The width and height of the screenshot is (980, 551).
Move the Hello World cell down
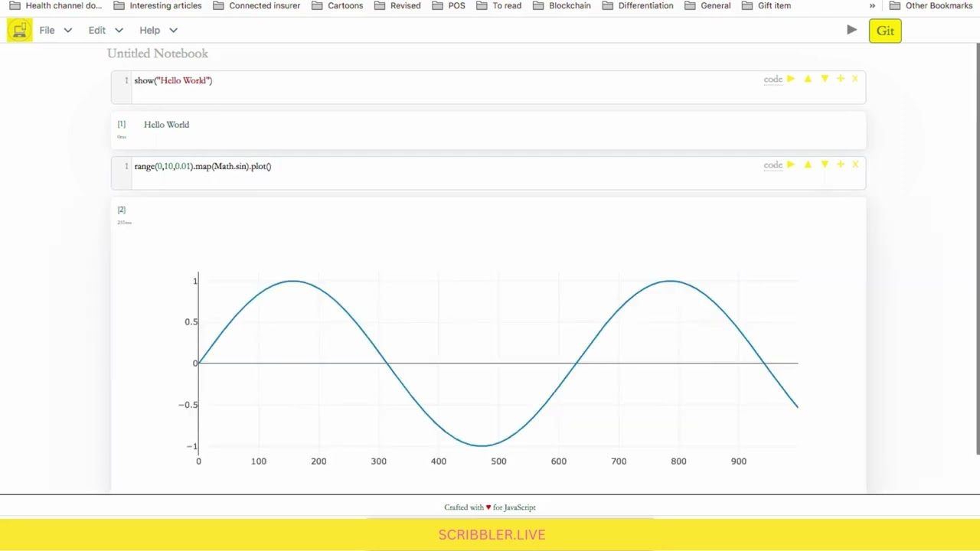825,79
